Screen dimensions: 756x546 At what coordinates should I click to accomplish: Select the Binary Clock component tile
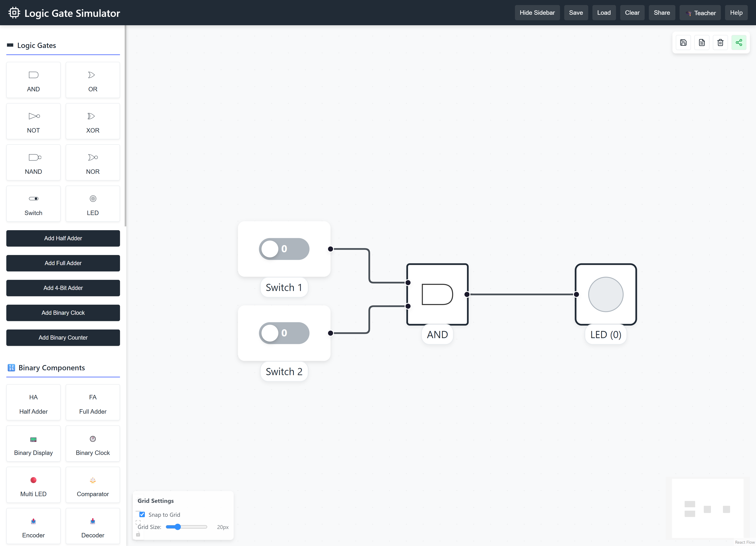point(93,444)
